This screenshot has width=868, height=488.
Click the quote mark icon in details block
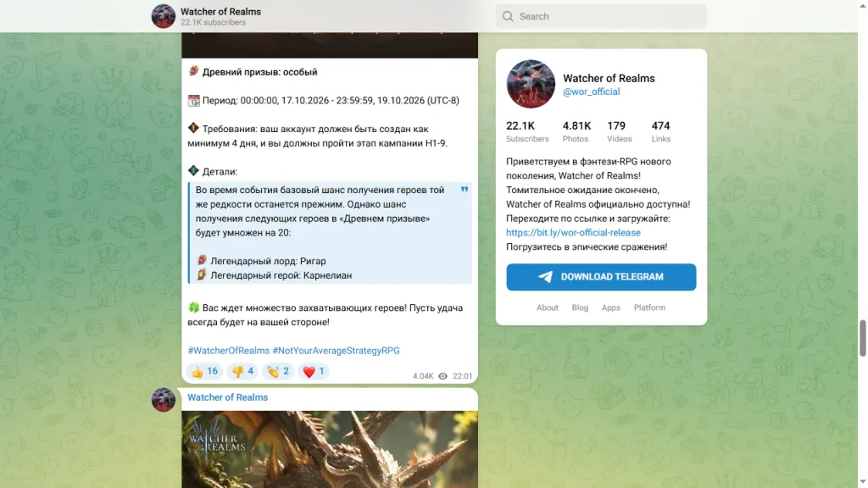pos(465,189)
